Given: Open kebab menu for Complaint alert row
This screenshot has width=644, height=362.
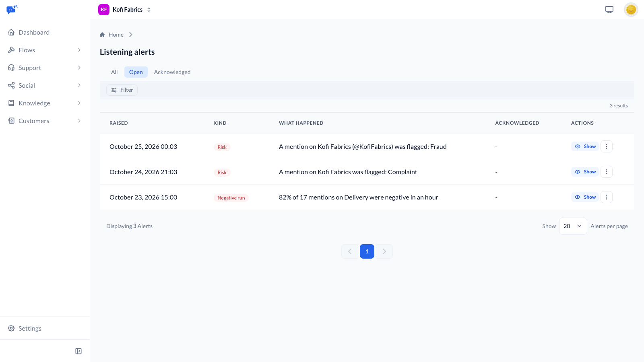Looking at the screenshot, I should 607,172.
